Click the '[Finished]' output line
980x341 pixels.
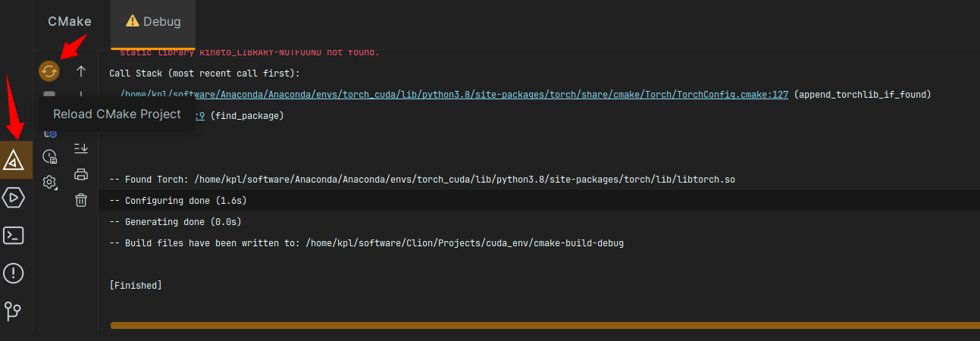click(x=136, y=286)
